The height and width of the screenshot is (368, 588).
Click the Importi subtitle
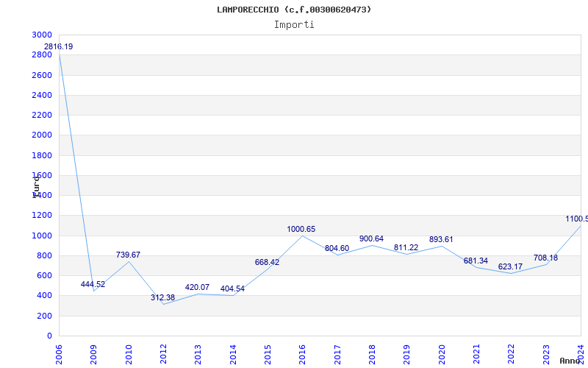294,25
